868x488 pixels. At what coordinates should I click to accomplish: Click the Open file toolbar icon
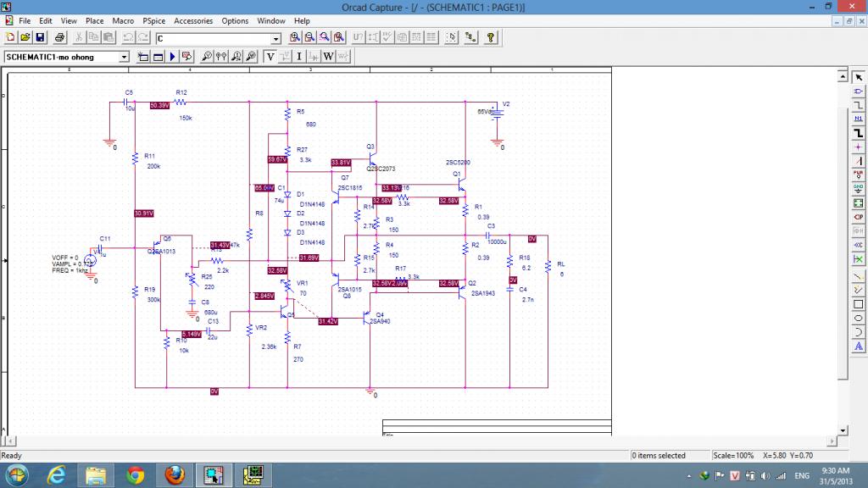pyautogui.click(x=25, y=37)
